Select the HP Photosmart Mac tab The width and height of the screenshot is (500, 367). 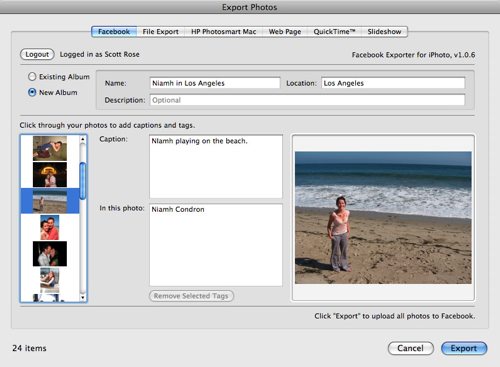point(223,32)
